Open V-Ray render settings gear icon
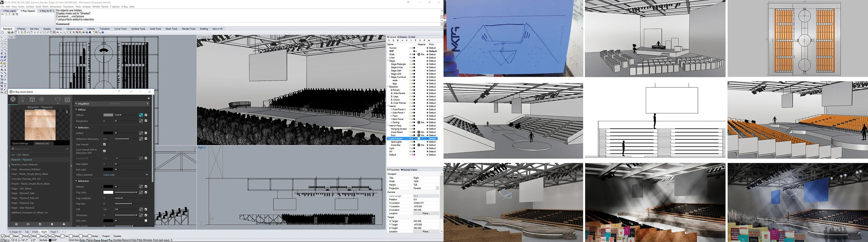 click(x=42, y=99)
